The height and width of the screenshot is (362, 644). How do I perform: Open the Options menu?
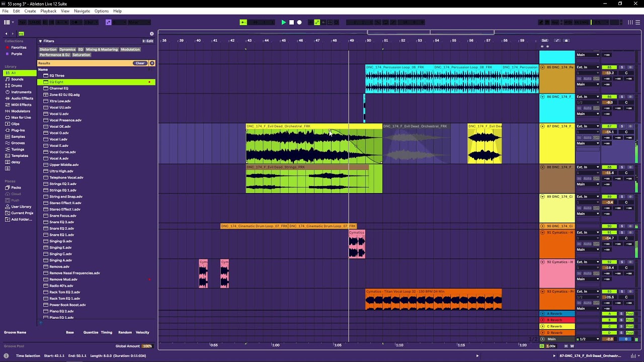tap(101, 11)
